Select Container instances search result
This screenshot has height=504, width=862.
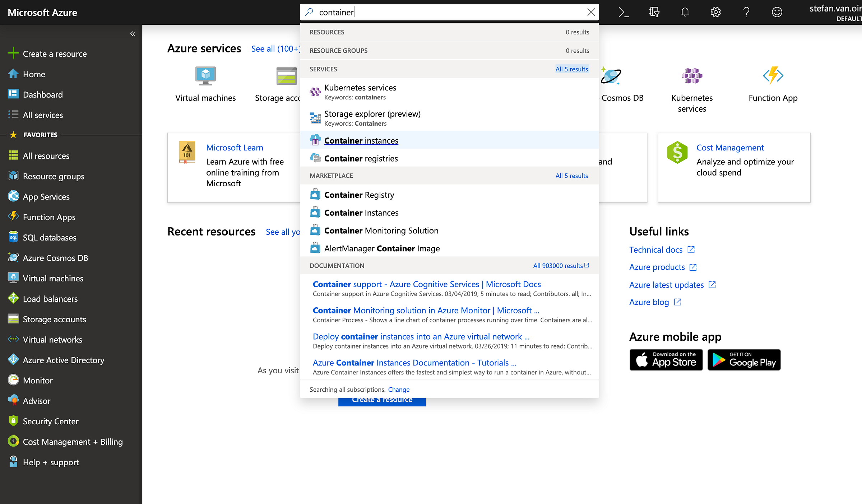coord(361,140)
